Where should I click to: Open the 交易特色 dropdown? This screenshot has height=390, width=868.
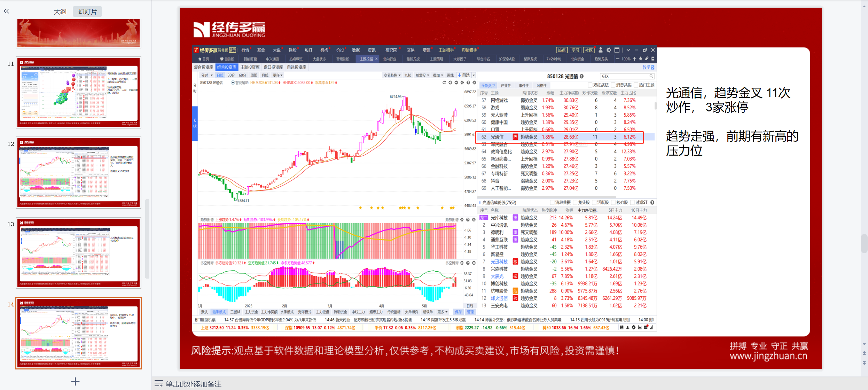click(392, 75)
